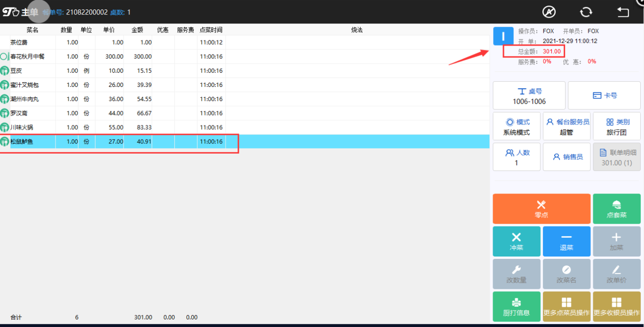644x327 pixels.
Task: Change the 人数 guest count button
Action: (516, 157)
